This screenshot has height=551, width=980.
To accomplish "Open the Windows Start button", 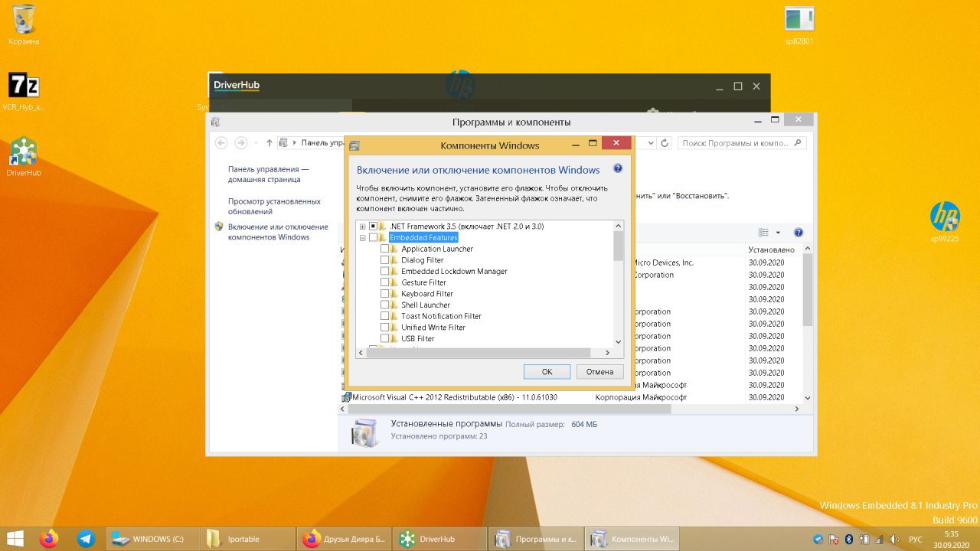I will [x=15, y=539].
